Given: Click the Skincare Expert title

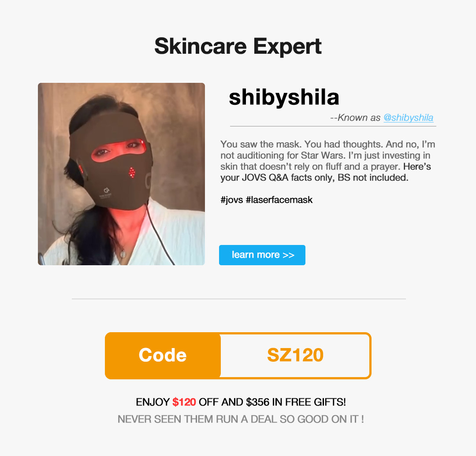Looking at the screenshot, I should click(238, 46).
